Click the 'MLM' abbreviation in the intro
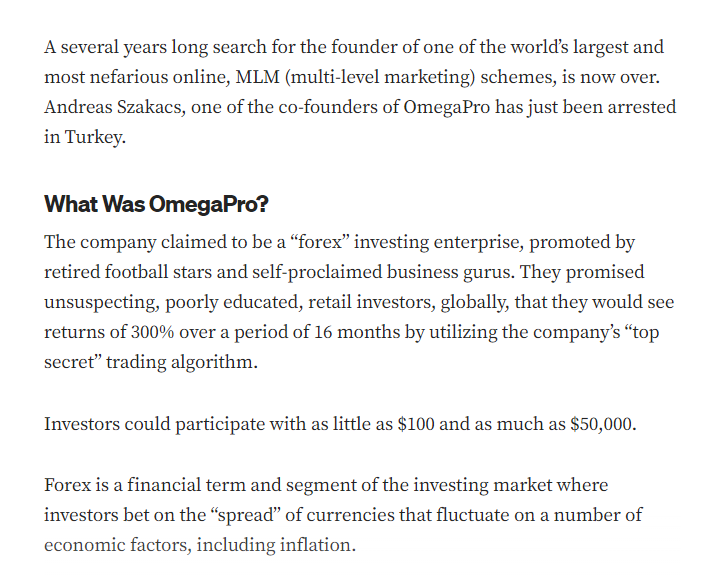 [x=257, y=77]
